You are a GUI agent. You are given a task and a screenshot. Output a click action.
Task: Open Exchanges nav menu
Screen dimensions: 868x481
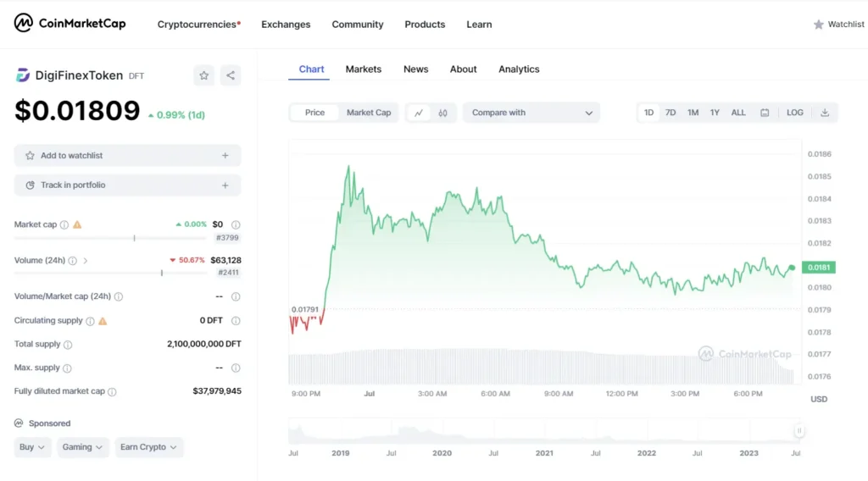tap(286, 25)
